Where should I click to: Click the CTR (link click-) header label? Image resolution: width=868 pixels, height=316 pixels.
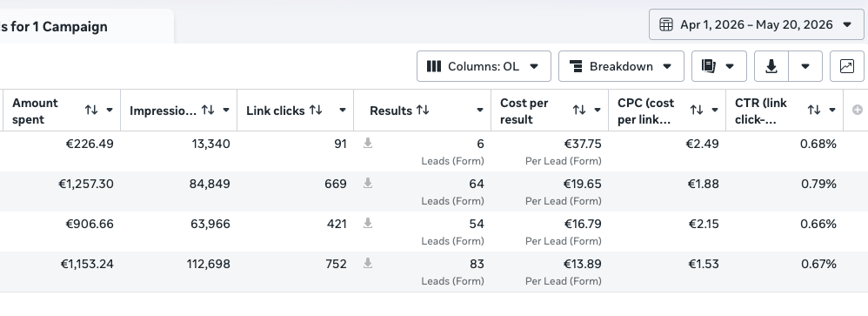coord(761,111)
